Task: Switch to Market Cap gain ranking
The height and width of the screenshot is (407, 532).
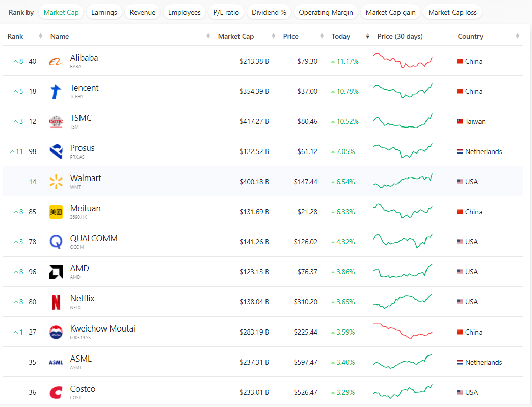Action: pos(390,13)
